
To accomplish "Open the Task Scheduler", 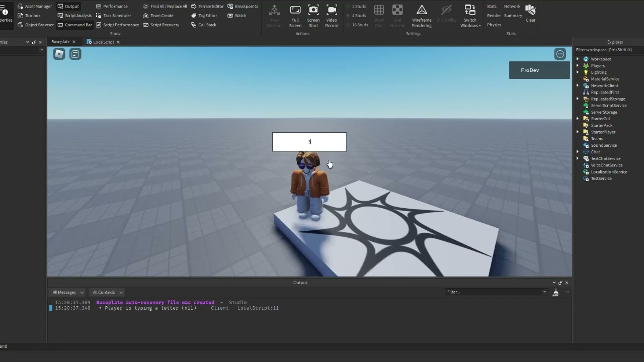I will click(x=114, y=16).
